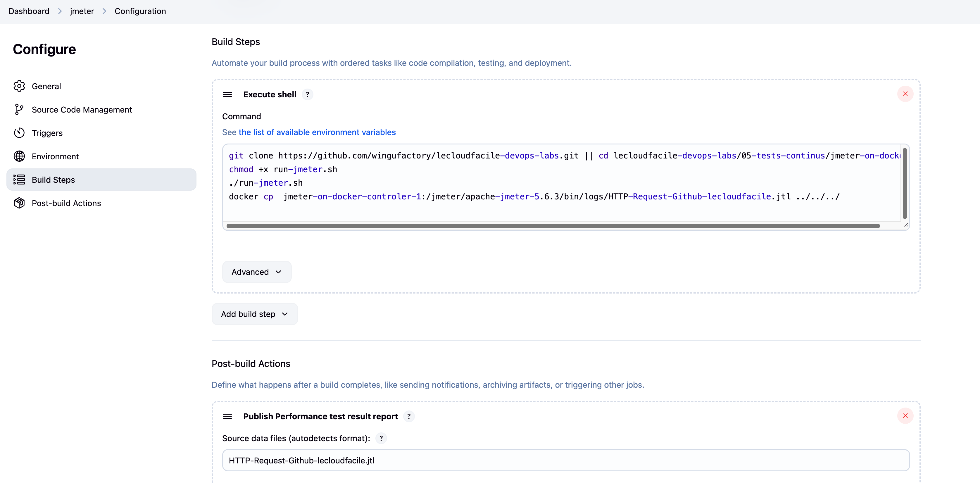Viewport: 980px width, 483px height.
Task: Open Environment via the globe icon
Action: (x=19, y=156)
